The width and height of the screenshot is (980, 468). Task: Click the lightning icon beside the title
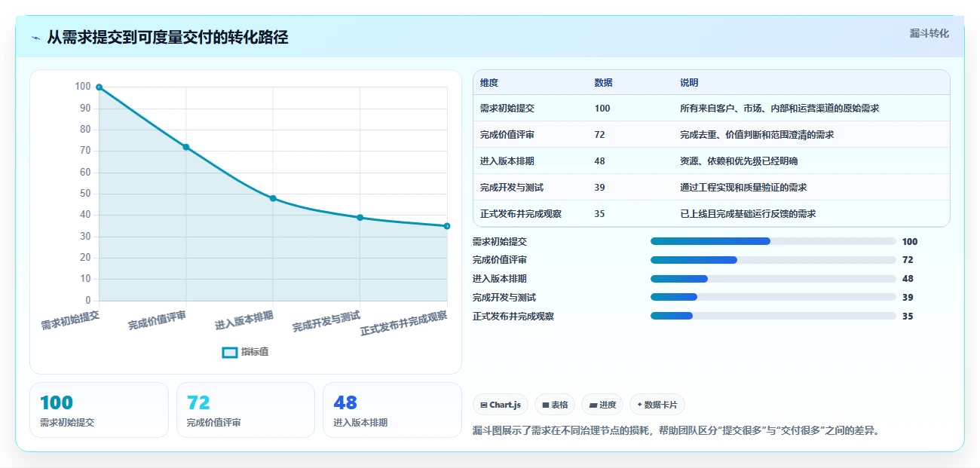(36, 38)
